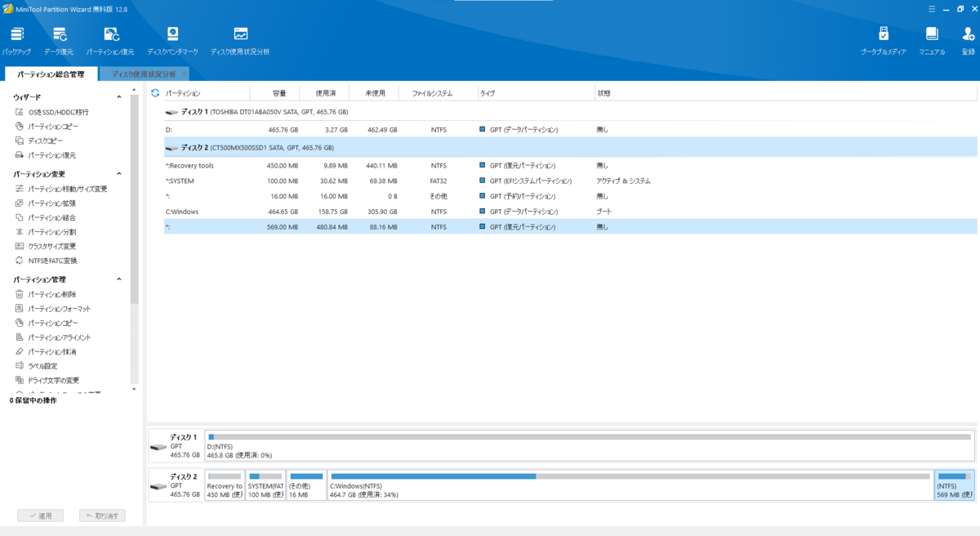Open ディスク使用状況分析 toolbar icon

240,41
